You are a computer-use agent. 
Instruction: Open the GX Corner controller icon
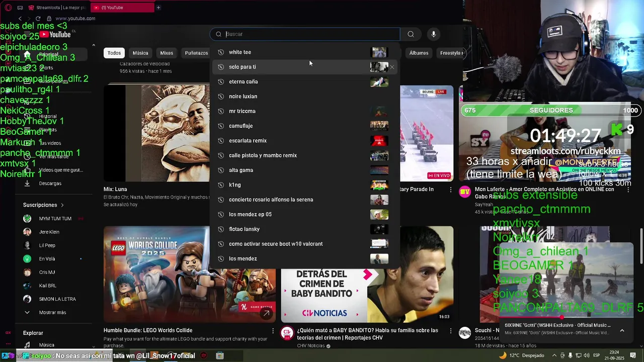click(20, 8)
